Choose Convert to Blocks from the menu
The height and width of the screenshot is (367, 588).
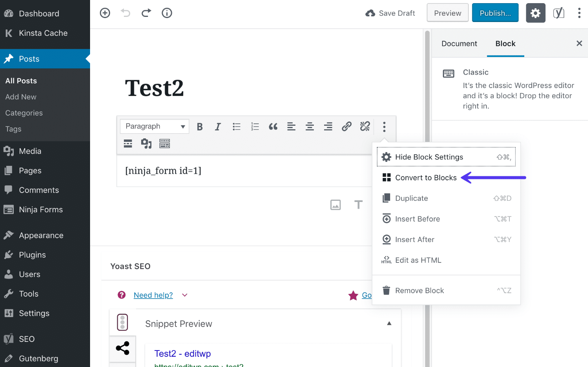[426, 178]
